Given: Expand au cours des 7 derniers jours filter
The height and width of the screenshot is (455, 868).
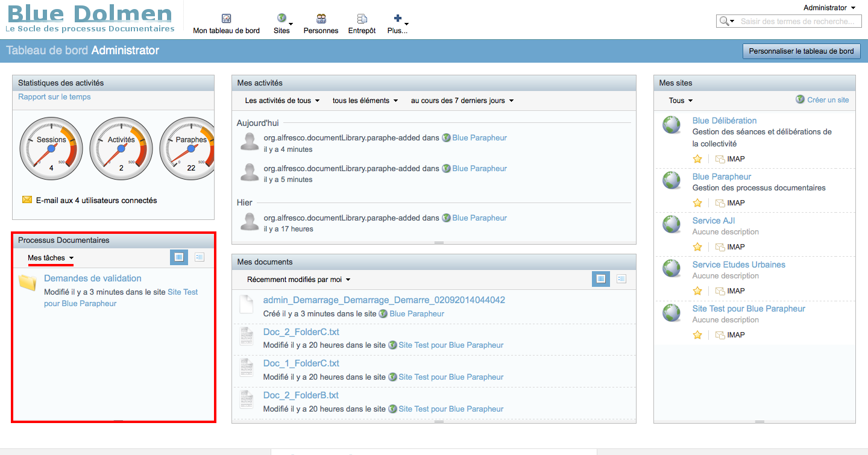Looking at the screenshot, I should point(462,101).
